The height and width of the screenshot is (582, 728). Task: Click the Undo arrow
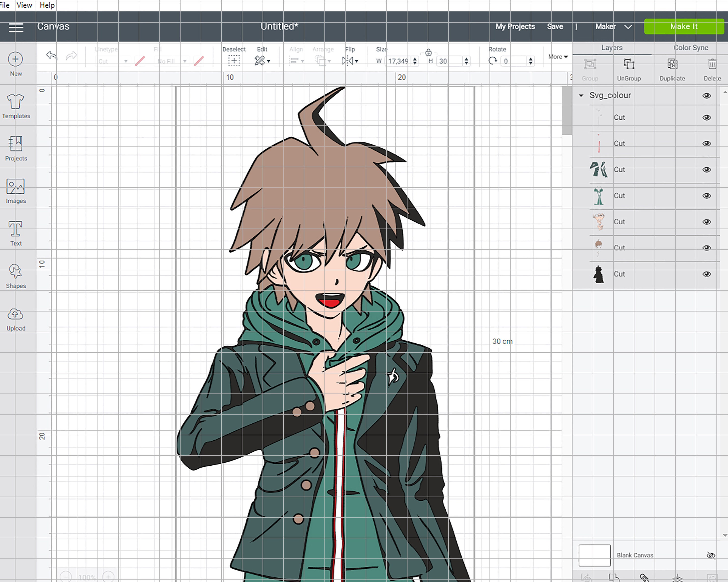click(52, 56)
